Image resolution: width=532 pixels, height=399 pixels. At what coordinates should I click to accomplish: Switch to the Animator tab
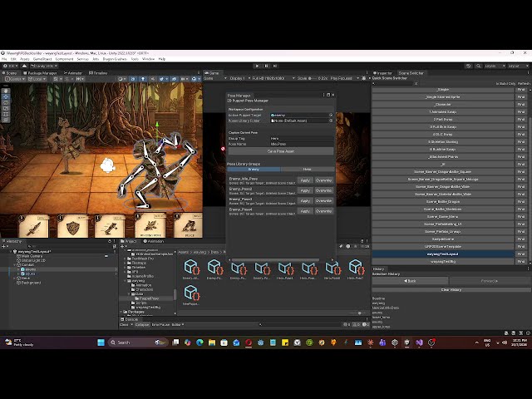72,73
